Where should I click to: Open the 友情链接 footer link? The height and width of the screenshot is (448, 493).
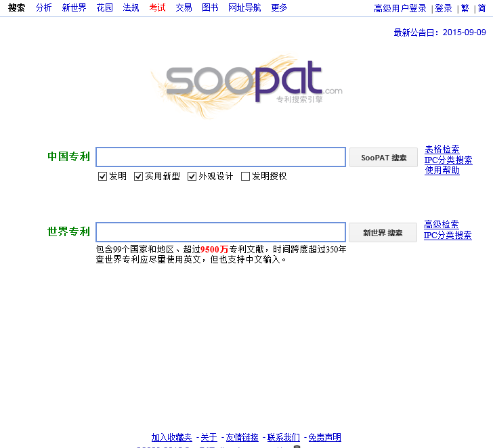point(242,437)
